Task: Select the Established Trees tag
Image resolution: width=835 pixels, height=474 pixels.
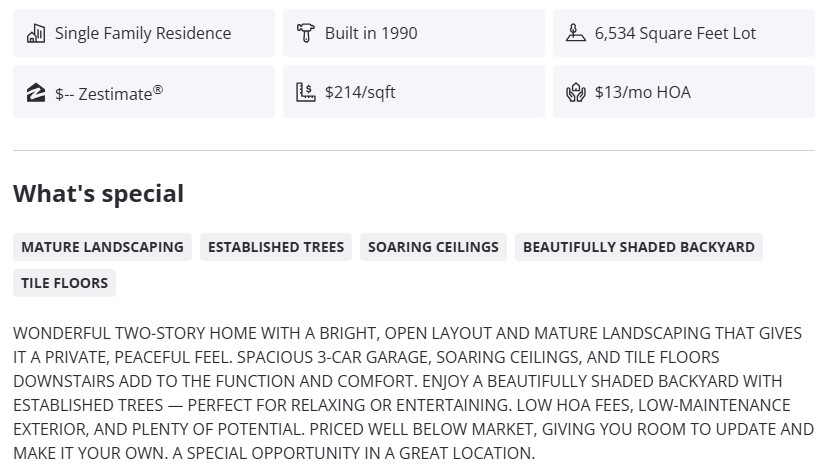Action: [276, 247]
